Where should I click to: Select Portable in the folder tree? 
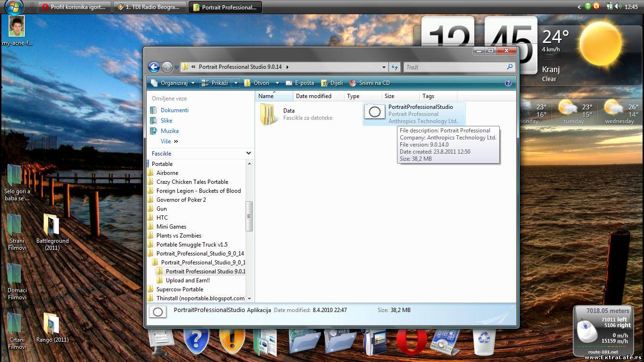[162, 164]
